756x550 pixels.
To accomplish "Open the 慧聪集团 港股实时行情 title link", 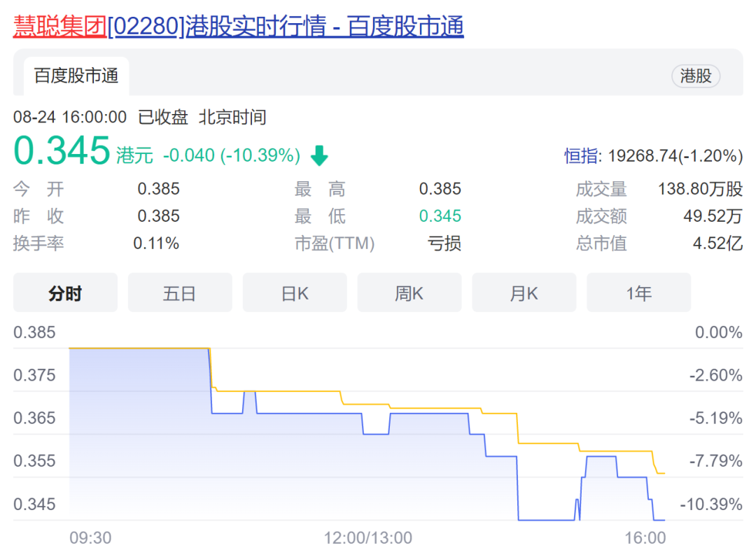I will [x=238, y=27].
